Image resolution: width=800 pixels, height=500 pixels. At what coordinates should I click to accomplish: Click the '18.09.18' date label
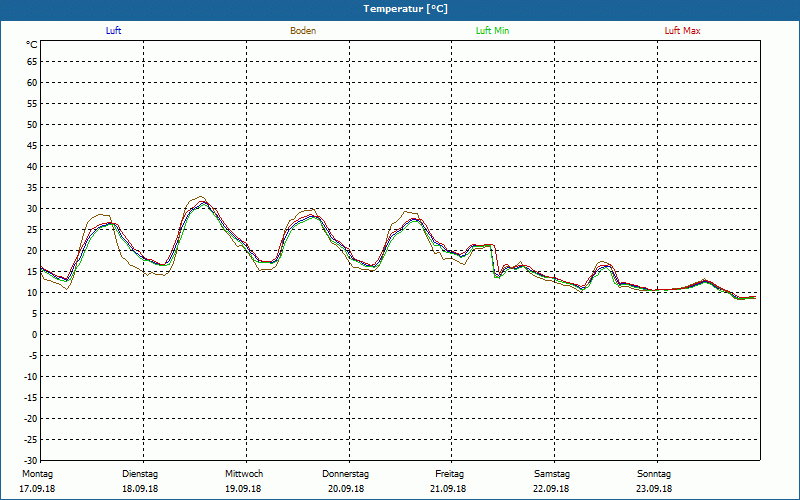pos(140,489)
